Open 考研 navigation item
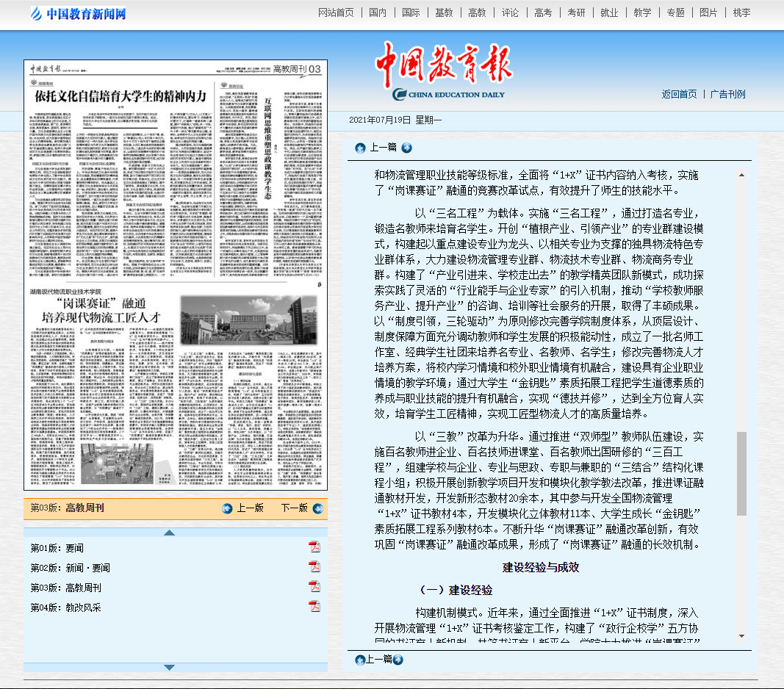The image size is (784, 689). point(576,12)
